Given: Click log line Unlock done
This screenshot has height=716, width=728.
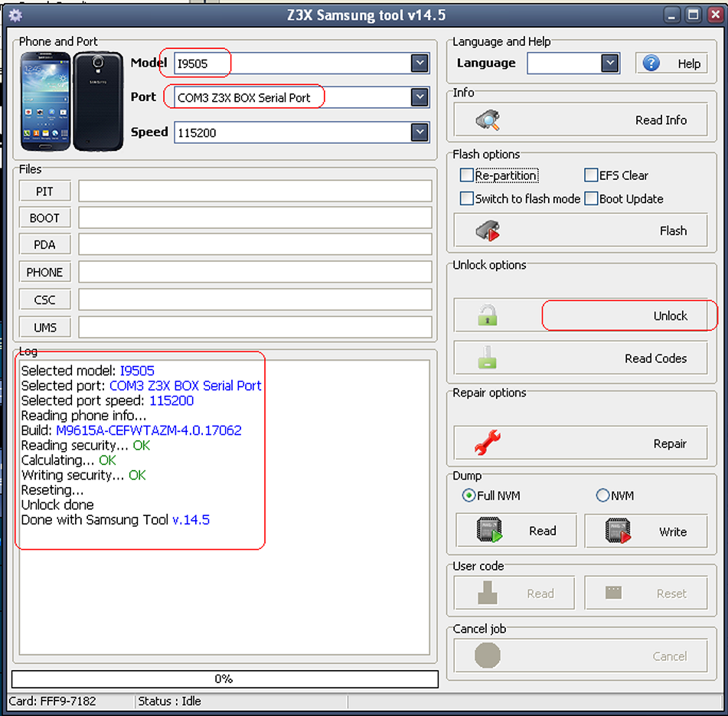Looking at the screenshot, I should point(57,505).
